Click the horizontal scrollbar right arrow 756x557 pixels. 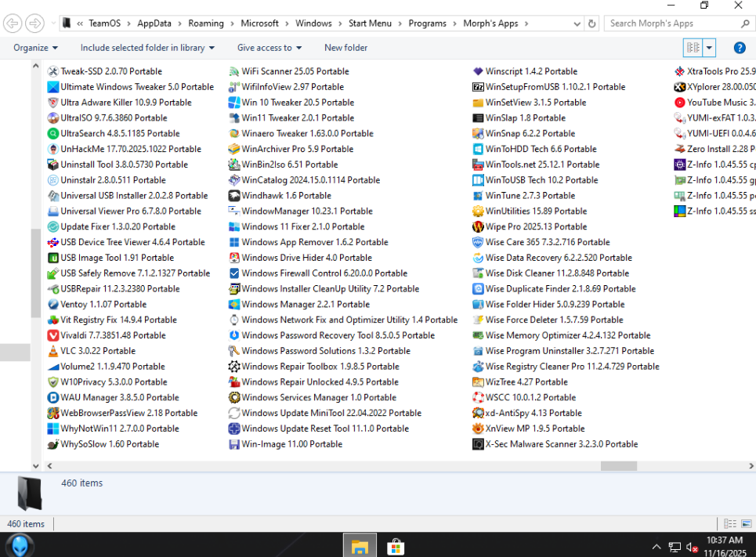click(751, 466)
